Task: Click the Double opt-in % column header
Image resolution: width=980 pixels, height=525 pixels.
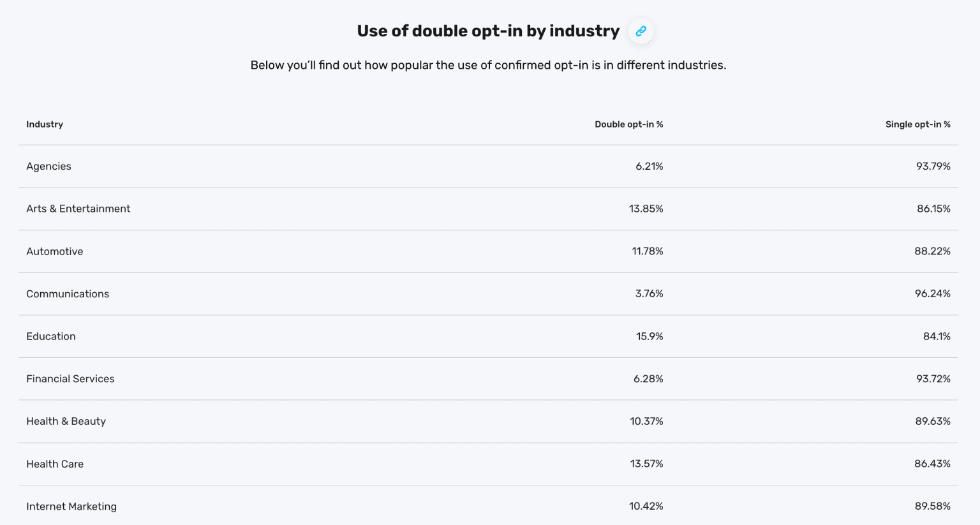Action: (628, 124)
